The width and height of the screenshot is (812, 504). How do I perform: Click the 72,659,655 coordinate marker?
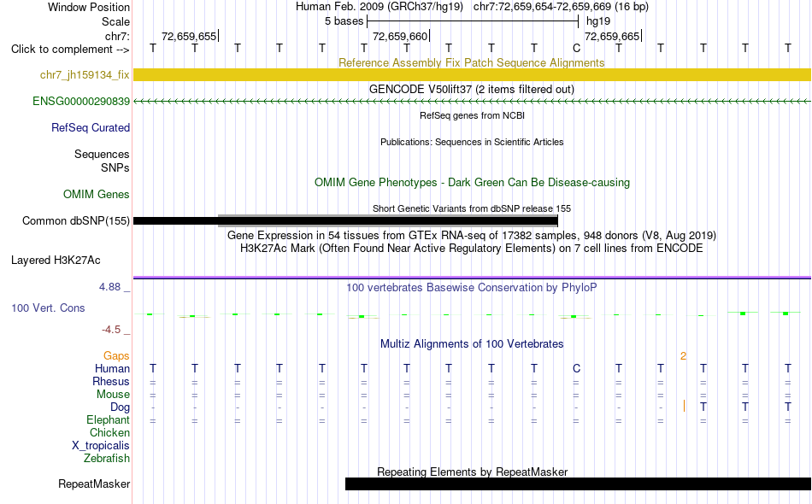(x=189, y=37)
